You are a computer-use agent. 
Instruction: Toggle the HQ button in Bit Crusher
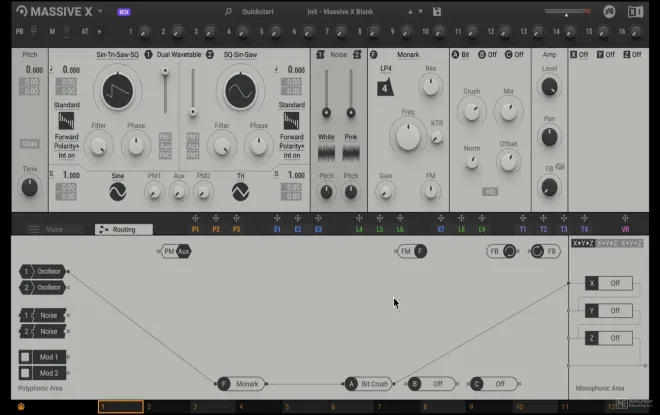[490, 192]
